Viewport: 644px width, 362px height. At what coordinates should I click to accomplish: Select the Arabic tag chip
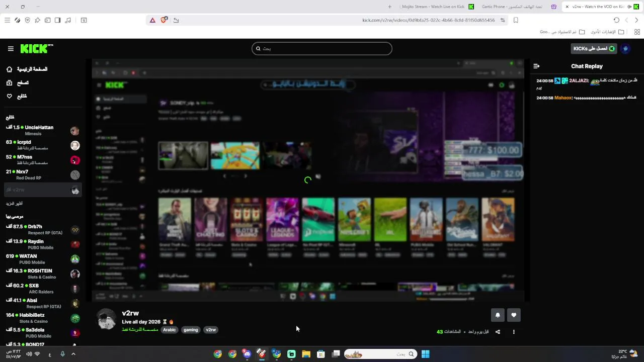(170, 330)
